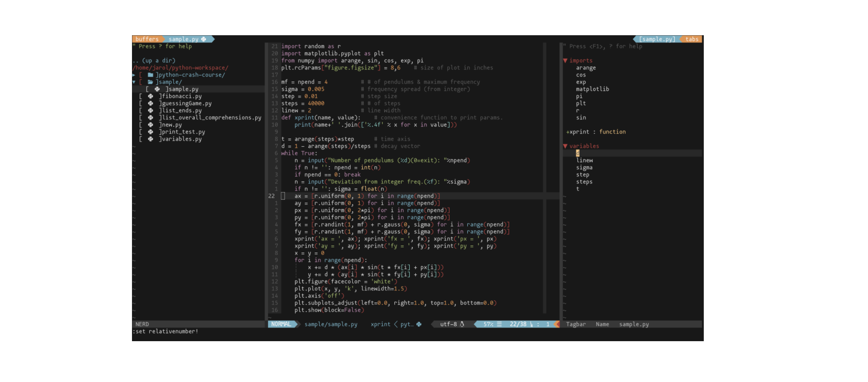The image size is (868, 382).
Task: Click the Python icon in the sample.py buffer tab
Action: (x=204, y=39)
